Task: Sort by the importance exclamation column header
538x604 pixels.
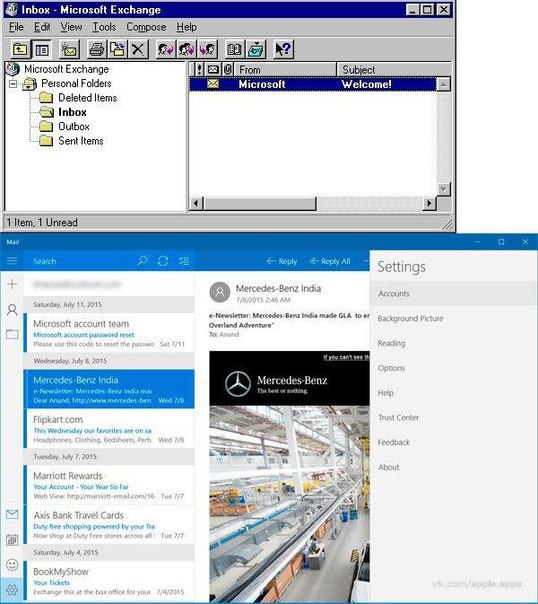Action: pyautogui.click(x=199, y=70)
